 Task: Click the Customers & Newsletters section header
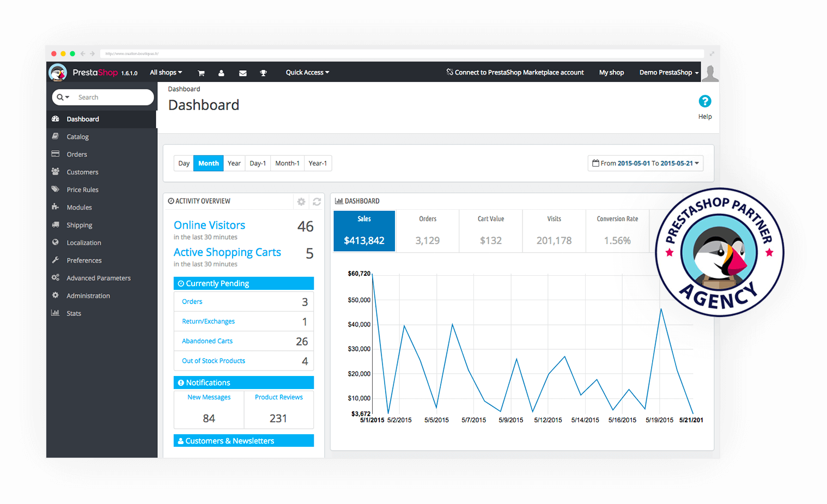(244, 441)
